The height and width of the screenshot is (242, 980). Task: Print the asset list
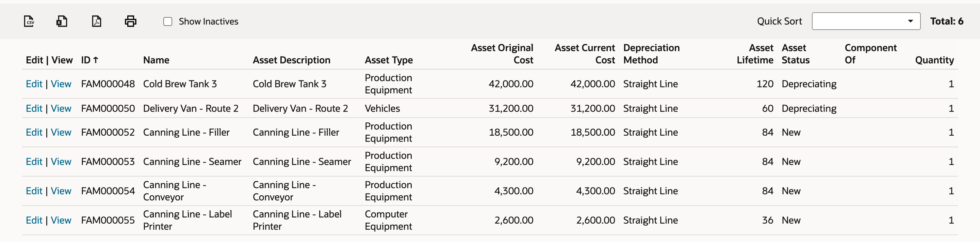(x=130, y=21)
